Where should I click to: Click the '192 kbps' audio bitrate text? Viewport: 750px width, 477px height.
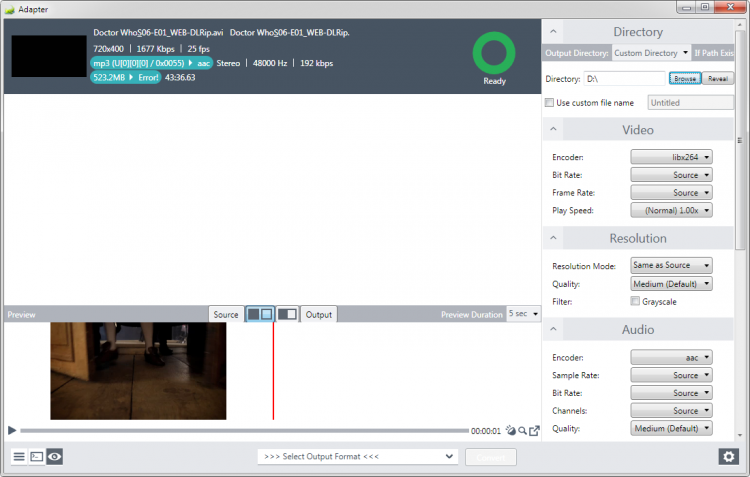(316, 63)
